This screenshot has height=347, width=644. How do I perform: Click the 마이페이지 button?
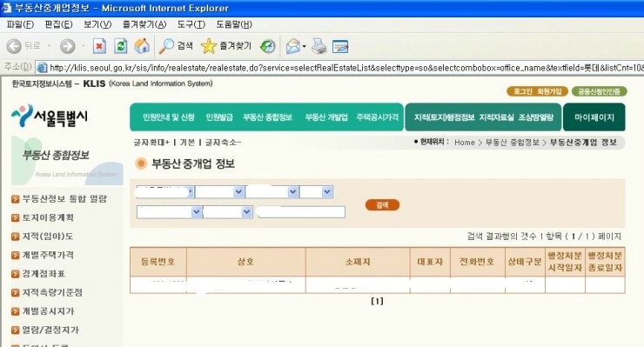click(x=594, y=117)
